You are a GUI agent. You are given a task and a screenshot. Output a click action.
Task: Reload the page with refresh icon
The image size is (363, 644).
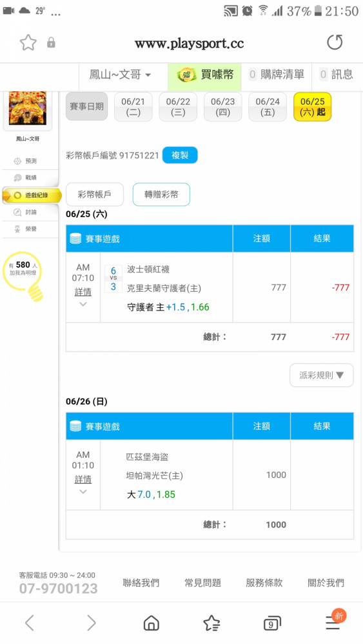pos(335,43)
